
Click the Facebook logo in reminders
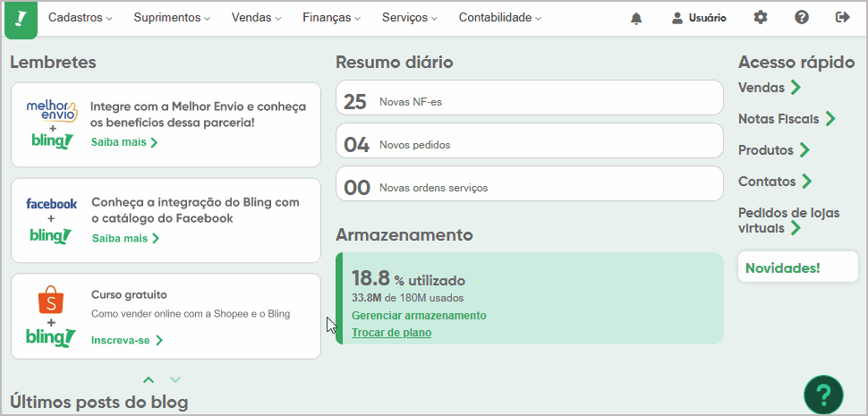52,204
